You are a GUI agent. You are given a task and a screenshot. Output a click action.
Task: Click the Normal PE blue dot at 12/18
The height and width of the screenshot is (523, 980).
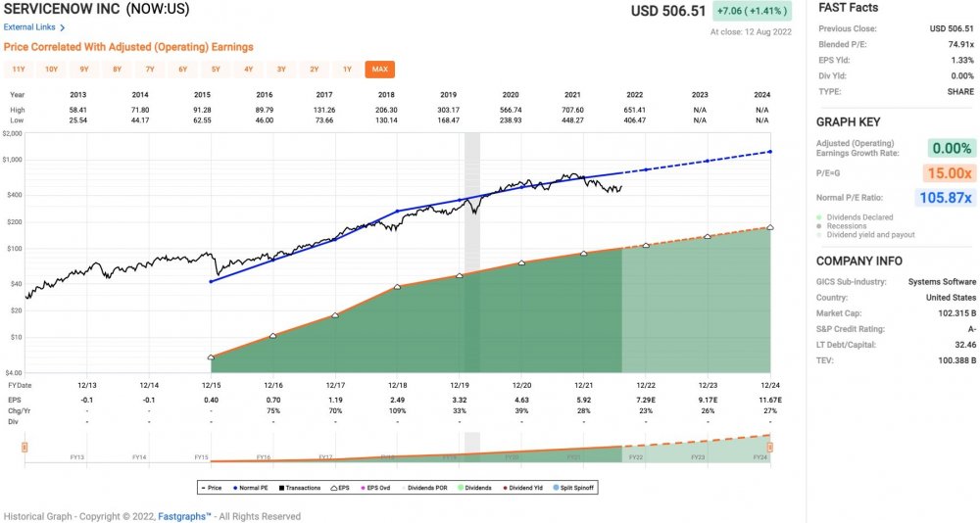tap(398, 212)
